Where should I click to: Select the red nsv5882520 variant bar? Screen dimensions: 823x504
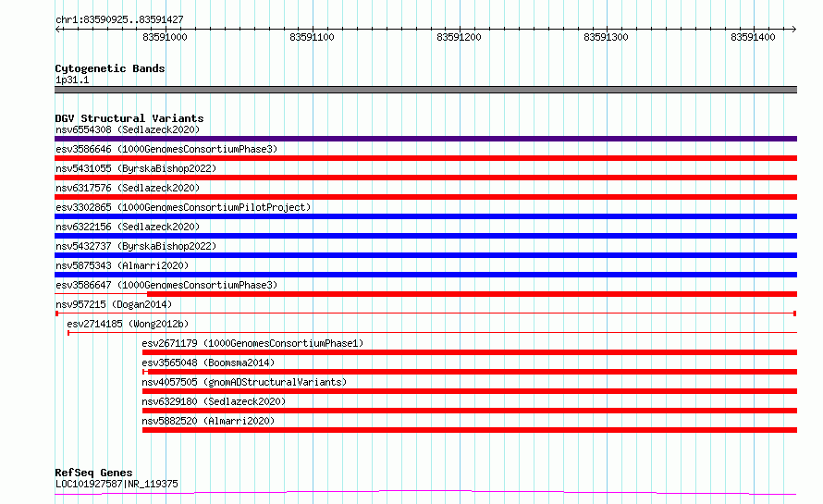tap(470, 430)
